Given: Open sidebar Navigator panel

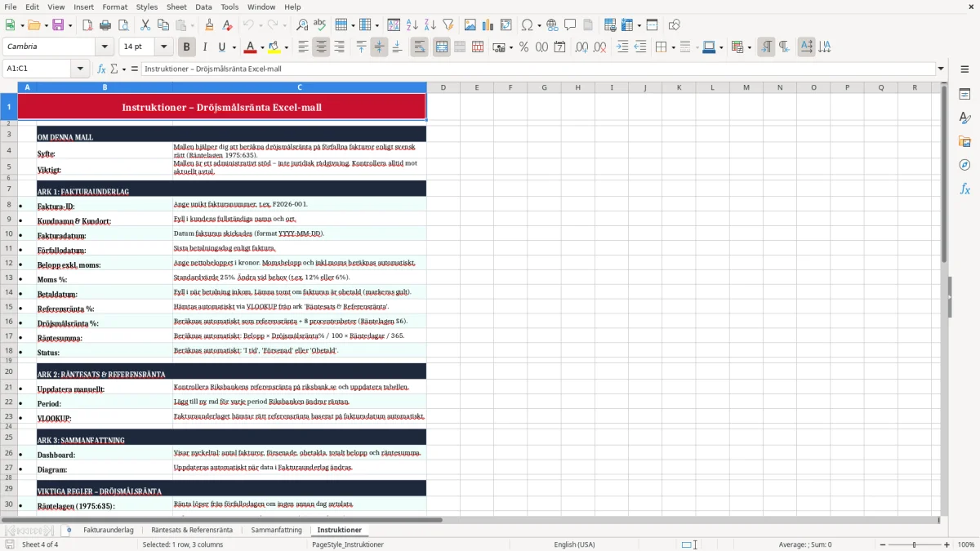Looking at the screenshot, I should 964,165.
